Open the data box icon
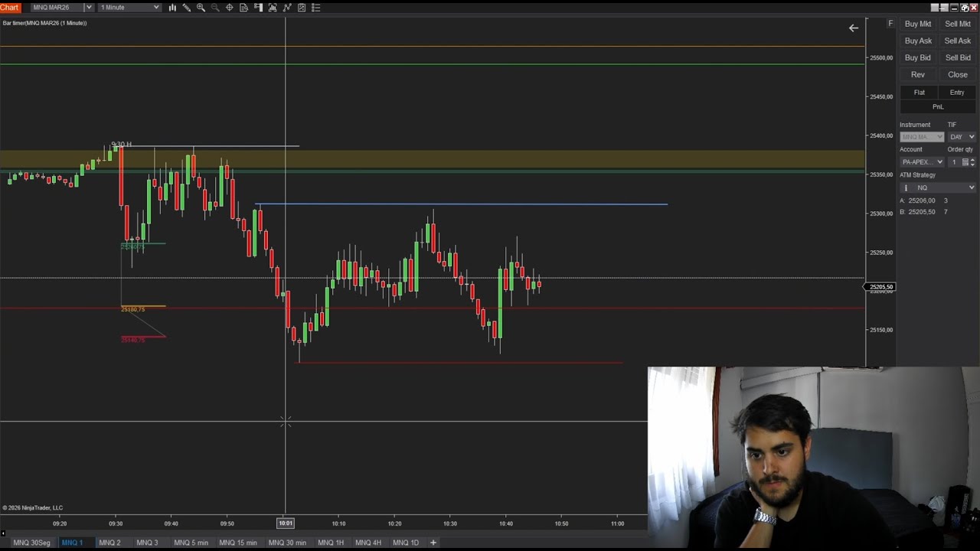This screenshot has width=980, height=551. tap(243, 7)
